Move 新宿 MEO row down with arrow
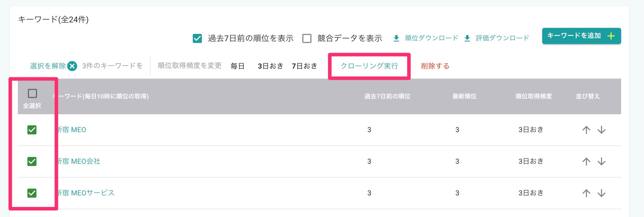Screen dimensions: 644x217 coord(601,130)
